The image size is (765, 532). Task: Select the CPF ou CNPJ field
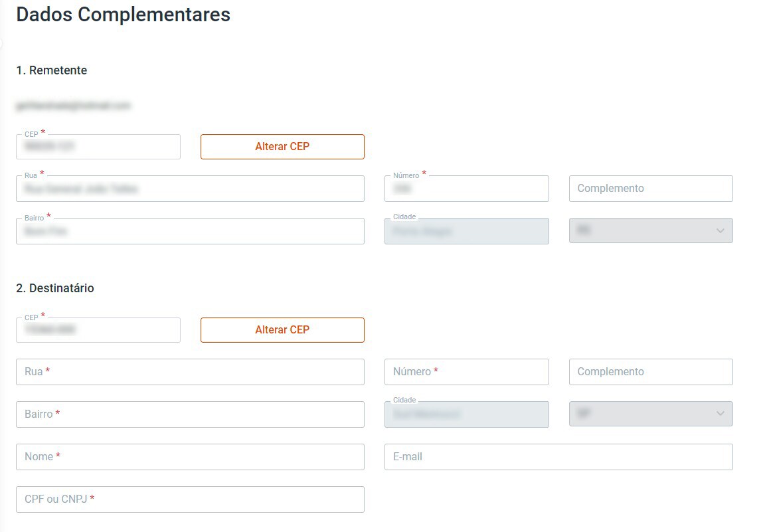tap(190, 499)
